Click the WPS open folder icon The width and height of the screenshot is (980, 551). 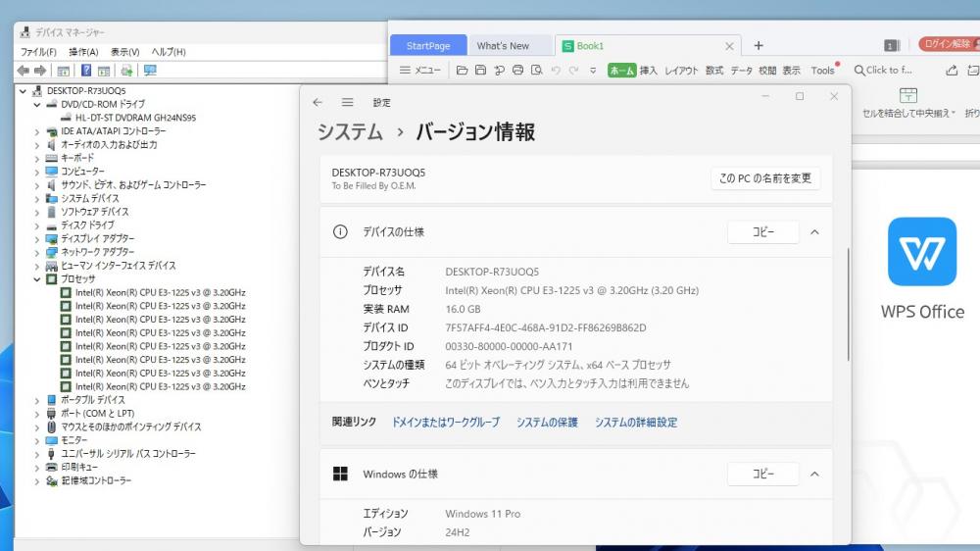click(462, 70)
